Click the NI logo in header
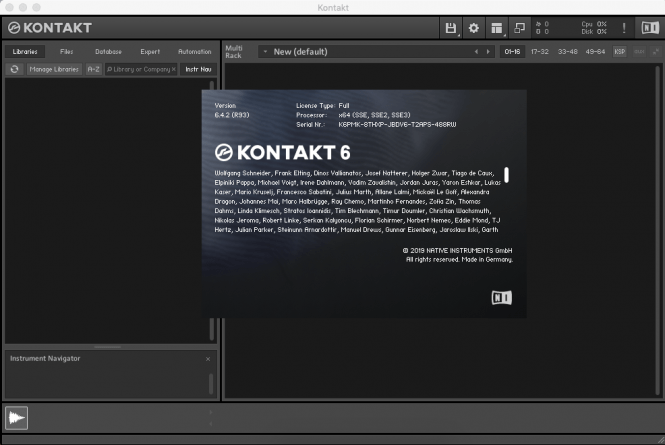665x445 pixels. tap(650, 28)
